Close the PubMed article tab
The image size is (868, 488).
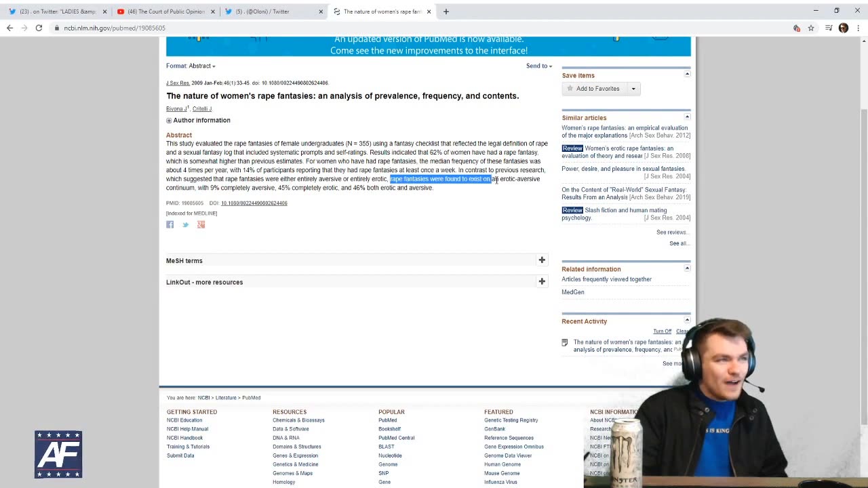pos(429,12)
